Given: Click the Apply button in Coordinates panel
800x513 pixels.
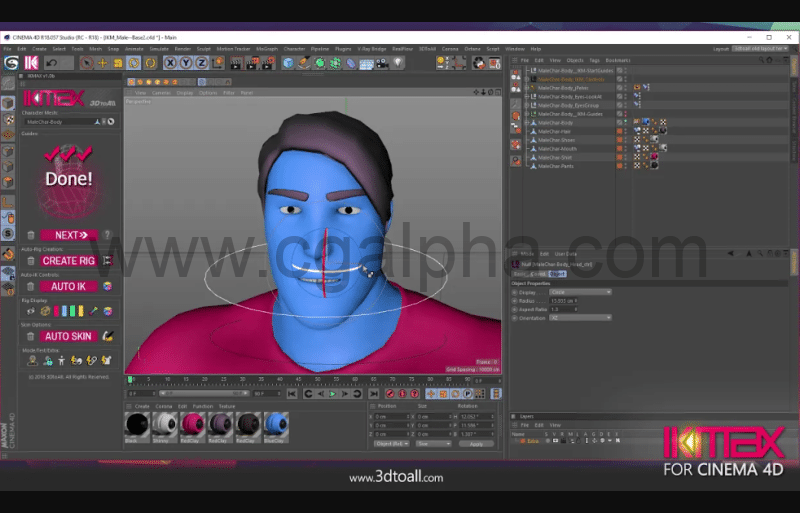Looking at the screenshot, I should click(x=476, y=444).
